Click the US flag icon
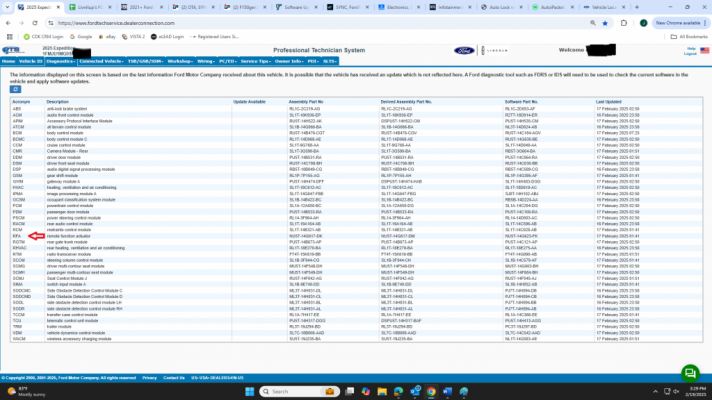712x400 pixels. coord(704,50)
